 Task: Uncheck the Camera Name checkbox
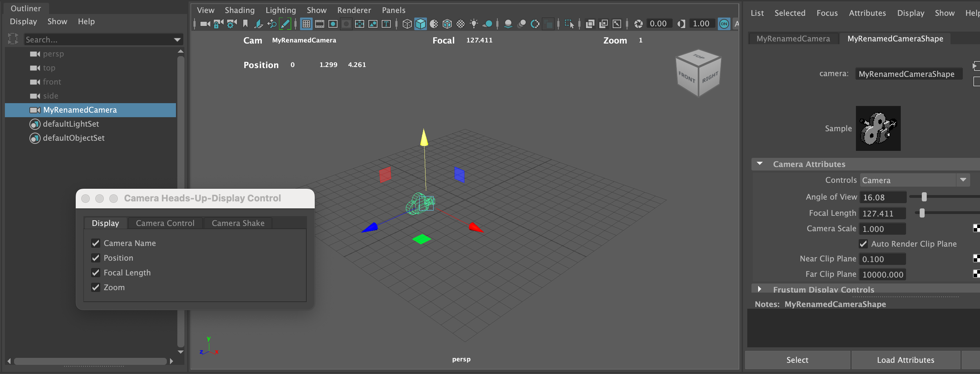click(96, 243)
